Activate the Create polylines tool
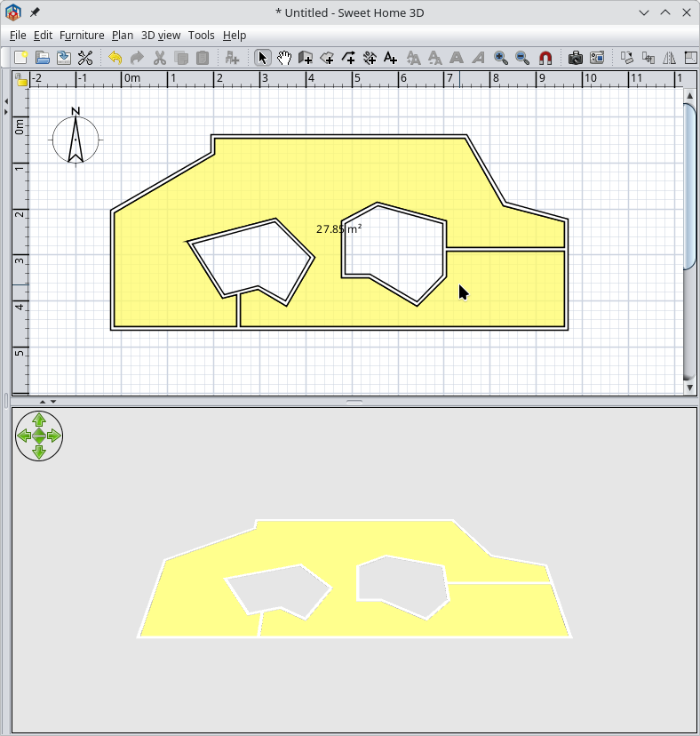 [x=348, y=58]
